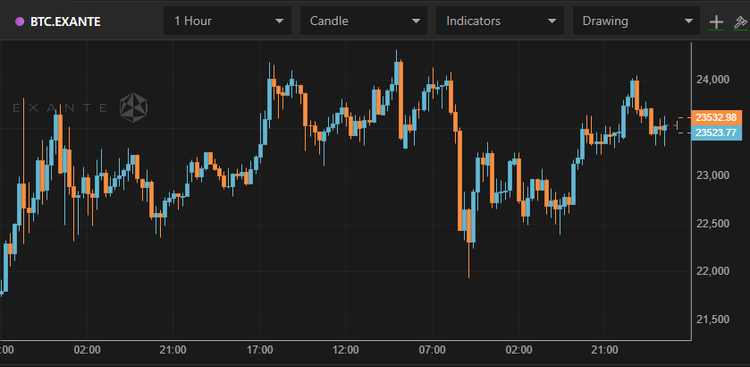The width and height of the screenshot is (750, 367).
Task: Click the 21,500 price axis label
Action: 713,319
